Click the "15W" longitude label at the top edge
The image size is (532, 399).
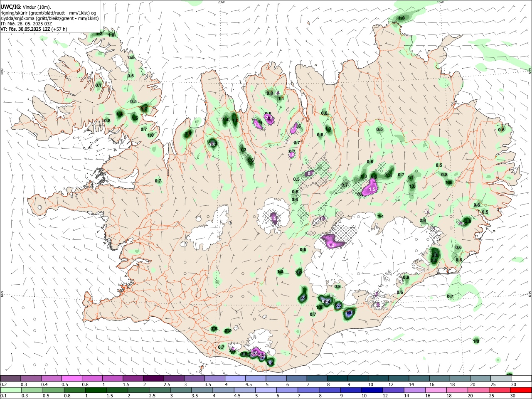tap(440, 2)
